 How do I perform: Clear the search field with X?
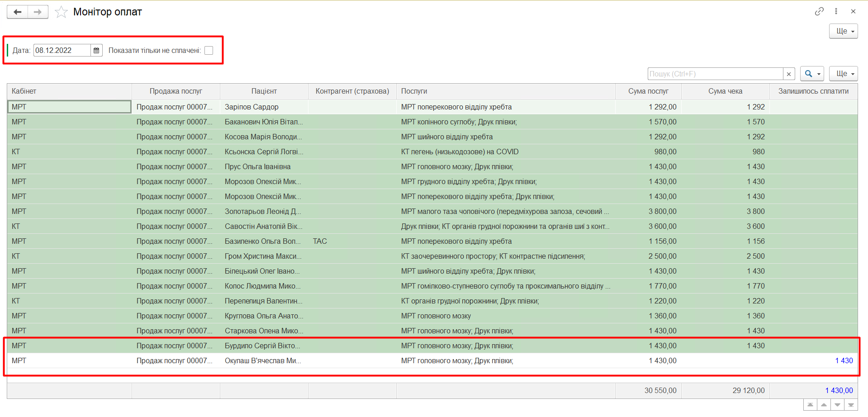tap(789, 74)
